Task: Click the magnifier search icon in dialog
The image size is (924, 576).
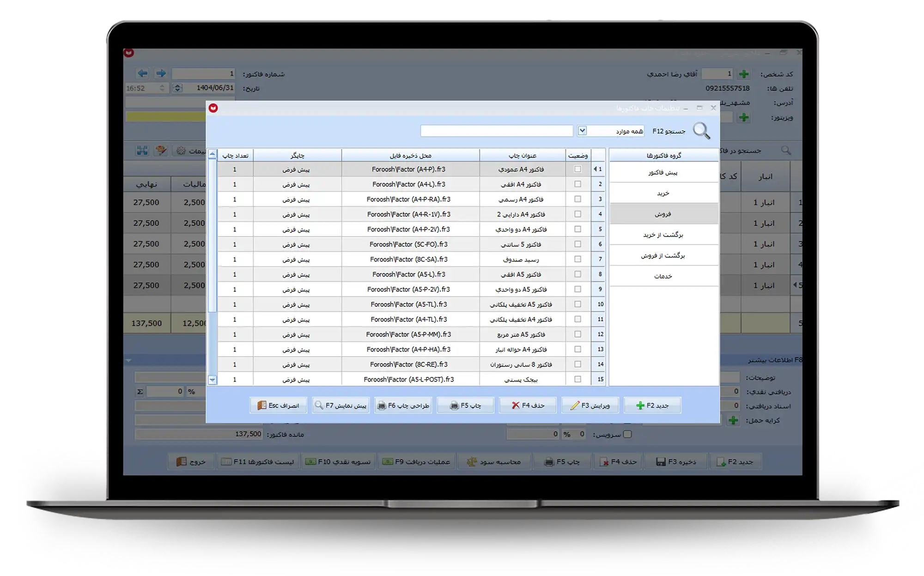Action: [x=701, y=131]
